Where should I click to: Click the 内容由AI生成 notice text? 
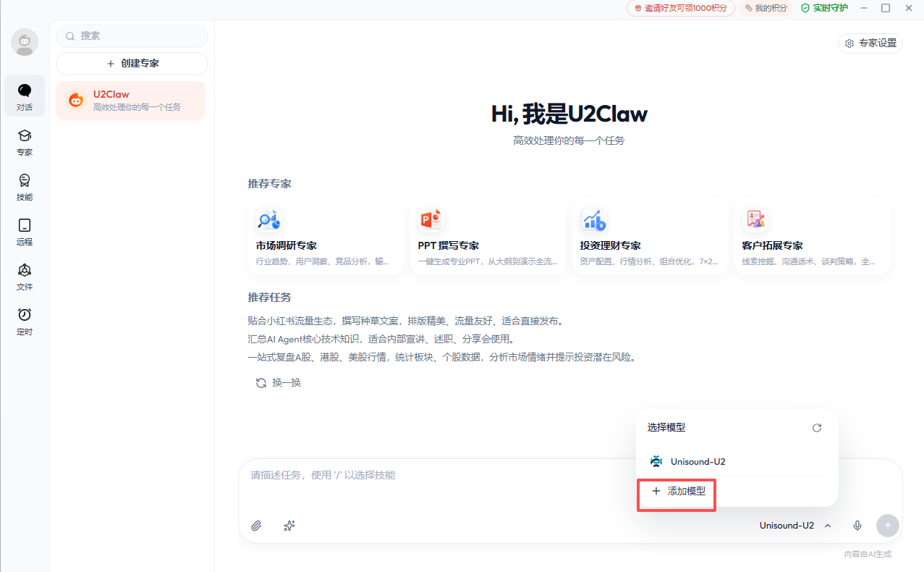tap(868, 554)
